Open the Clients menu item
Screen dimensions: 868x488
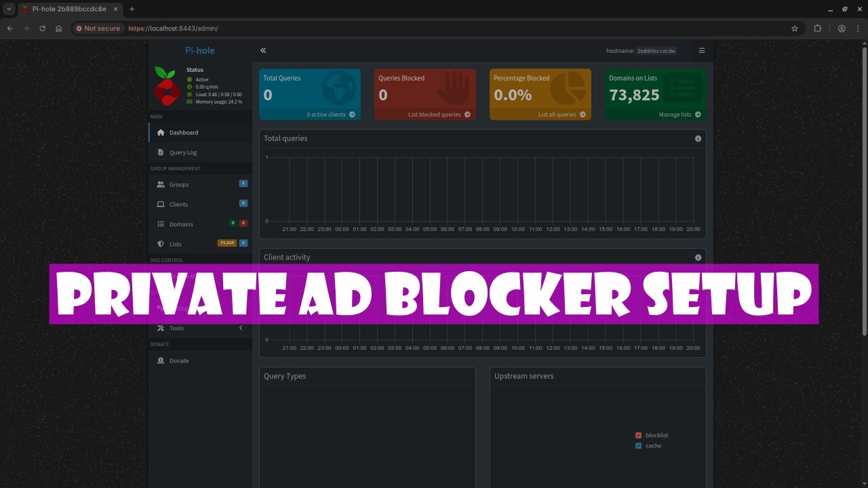click(200, 204)
